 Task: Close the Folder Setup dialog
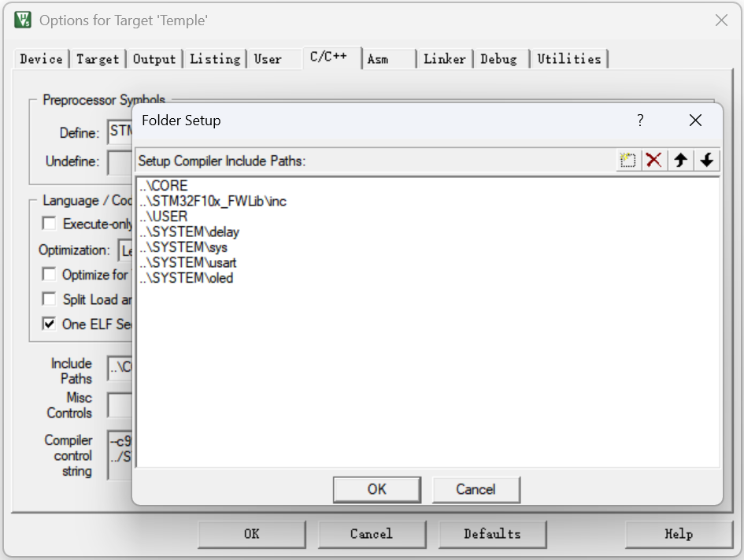(695, 120)
